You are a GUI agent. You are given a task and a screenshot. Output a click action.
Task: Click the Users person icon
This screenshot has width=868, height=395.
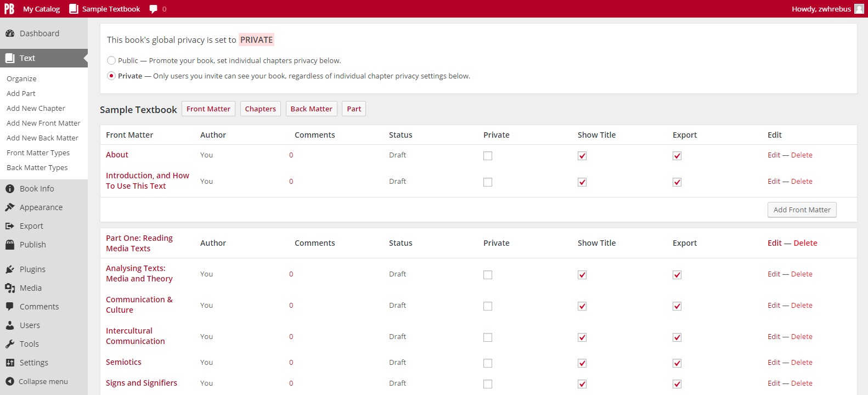click(x=10, y=325)
